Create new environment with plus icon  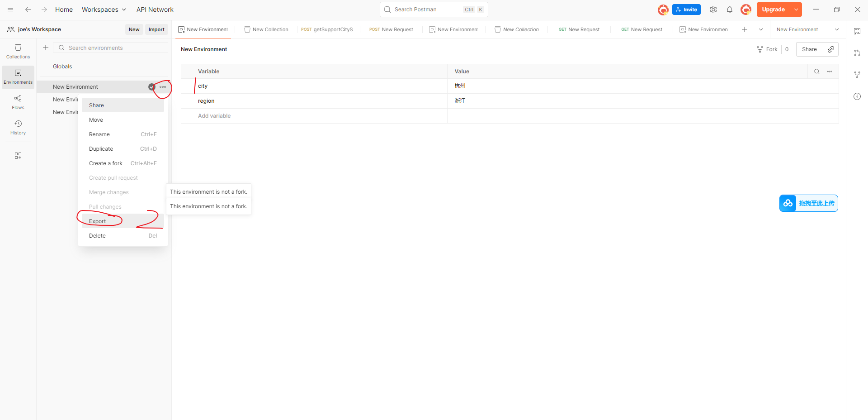coord(46,48)
